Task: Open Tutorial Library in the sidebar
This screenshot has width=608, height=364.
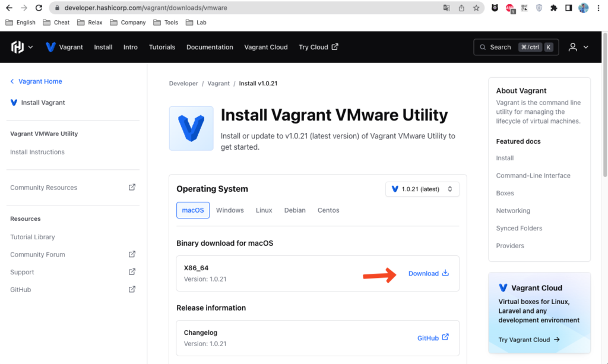Action: pyautogui.click(x=33, y=237)
